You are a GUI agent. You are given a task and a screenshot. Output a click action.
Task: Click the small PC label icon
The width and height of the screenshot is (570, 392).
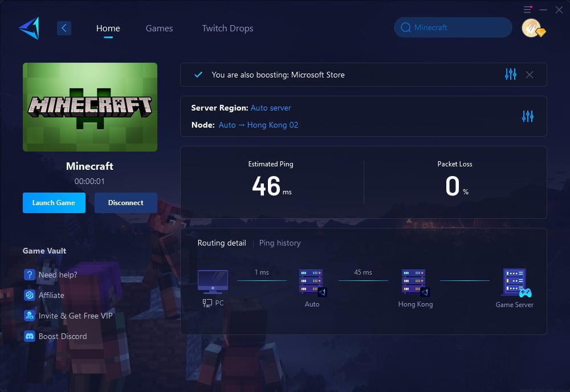[x=207, y=303]
